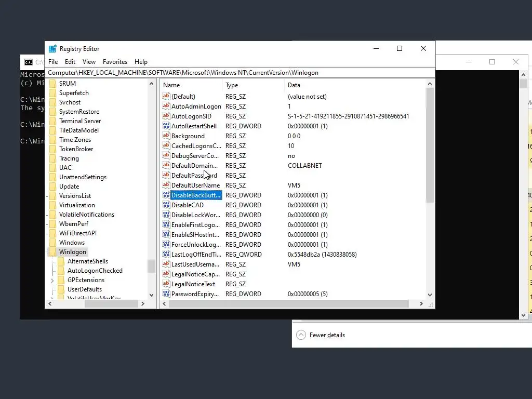This screenshot has width=532, height=399.
Task: Select the SRUM key
Action: pyautogui.click(x=67, y=84)
